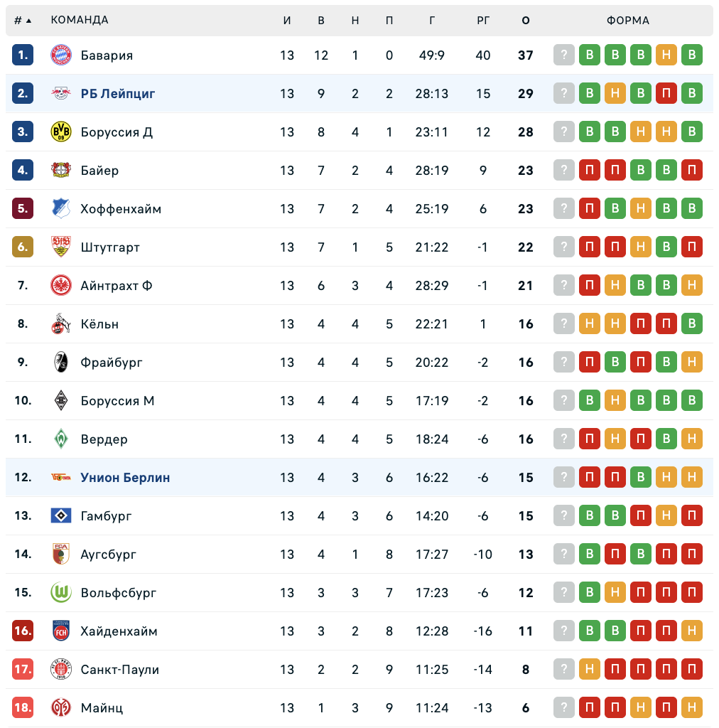
Task: Open the Хоффенхайм team page link
Action: (x=121, y=209)
